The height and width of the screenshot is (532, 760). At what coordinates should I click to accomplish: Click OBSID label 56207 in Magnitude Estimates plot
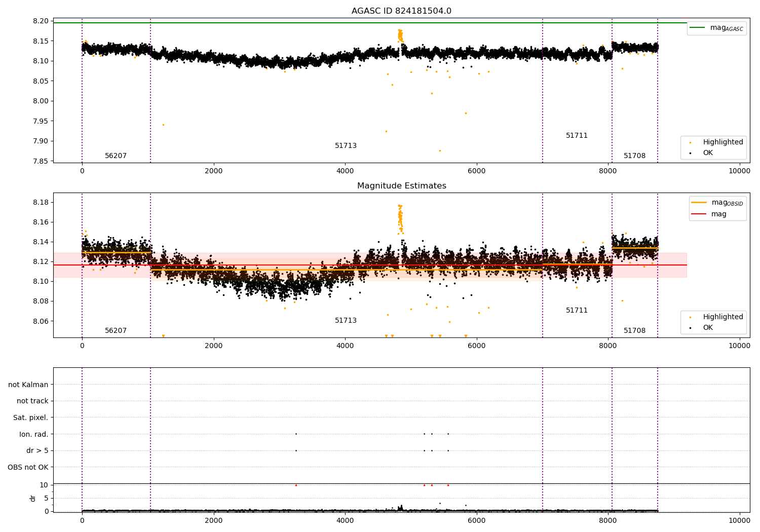coord(116,331)
